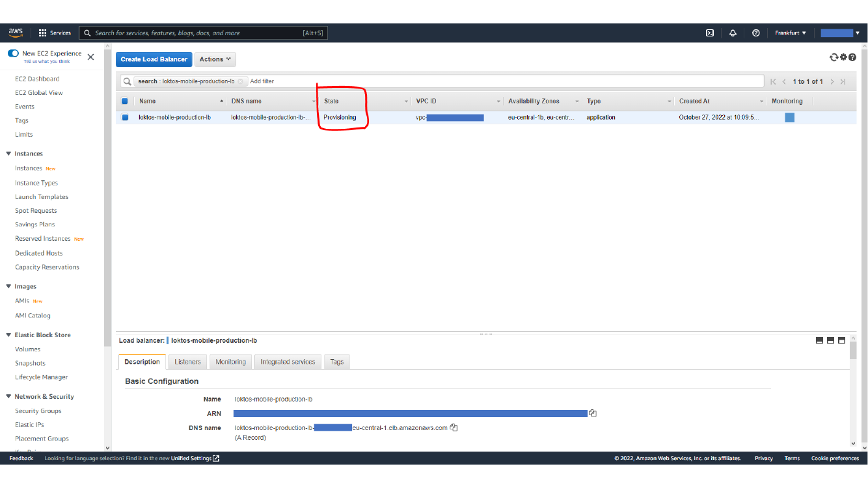This screenshot has width=868, height=488.
Task: Click the Unified Settings external link icon
Action: (216, 458)
